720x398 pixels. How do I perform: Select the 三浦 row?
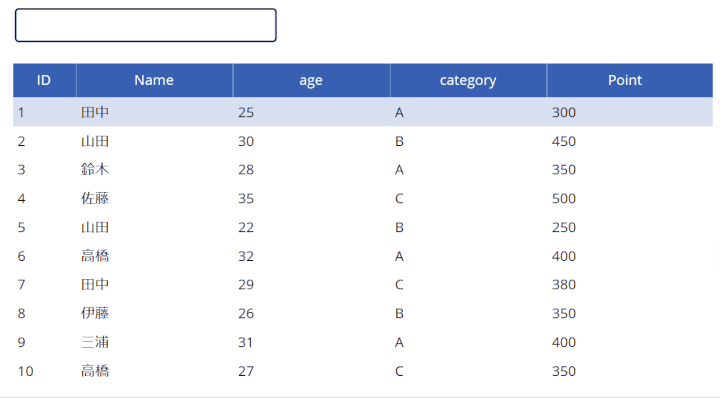pyautogui.click(x=363, y=342)
